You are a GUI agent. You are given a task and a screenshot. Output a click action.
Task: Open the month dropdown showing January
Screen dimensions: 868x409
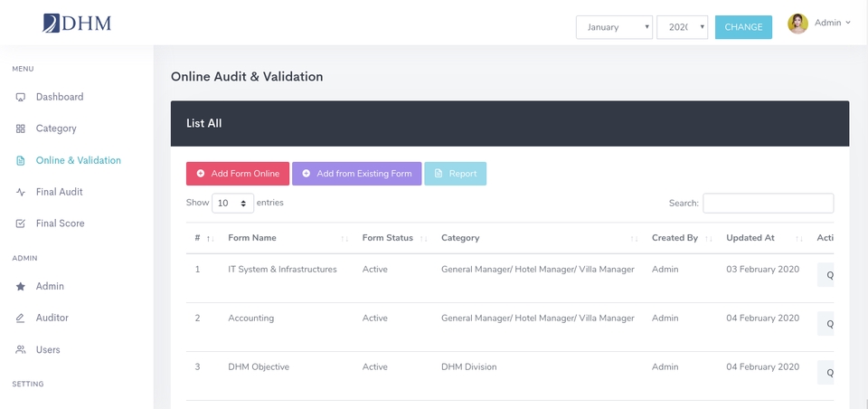point(615,27)
